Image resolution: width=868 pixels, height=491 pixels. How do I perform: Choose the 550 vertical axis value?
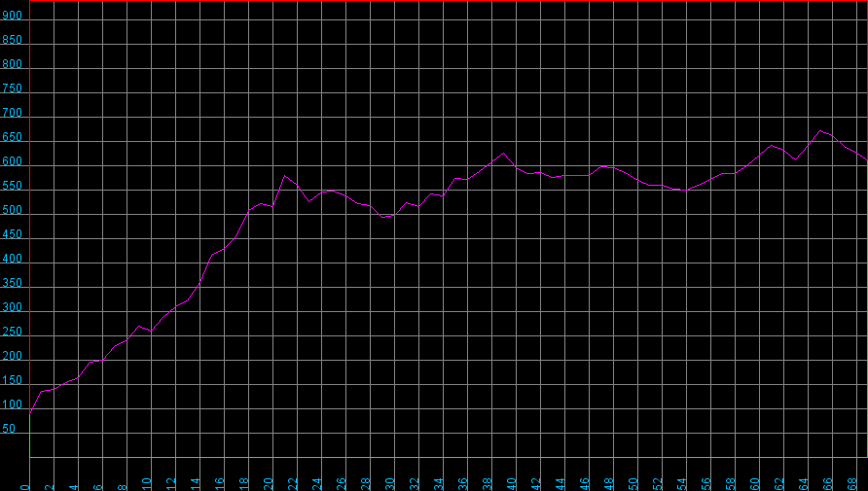coord(13,186)
